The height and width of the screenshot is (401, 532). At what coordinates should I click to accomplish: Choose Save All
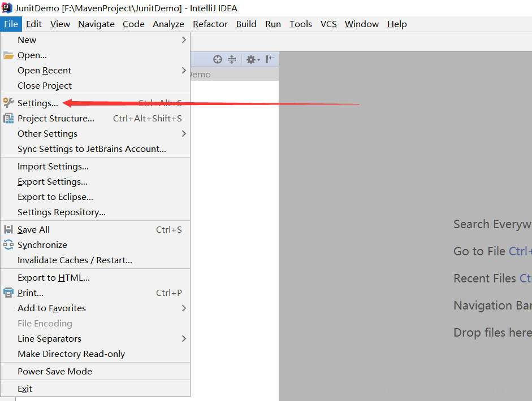click(x=96, y=229)
